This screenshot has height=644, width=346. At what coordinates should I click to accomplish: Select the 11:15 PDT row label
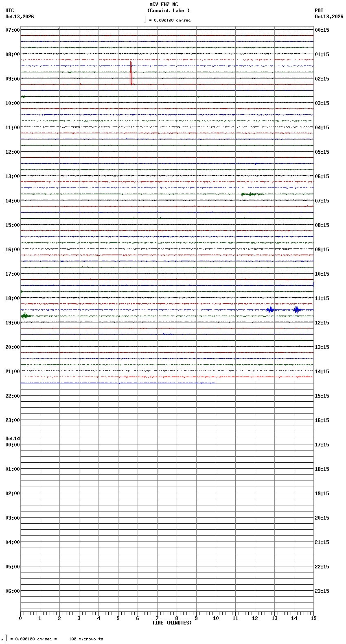tap(322, 298)
